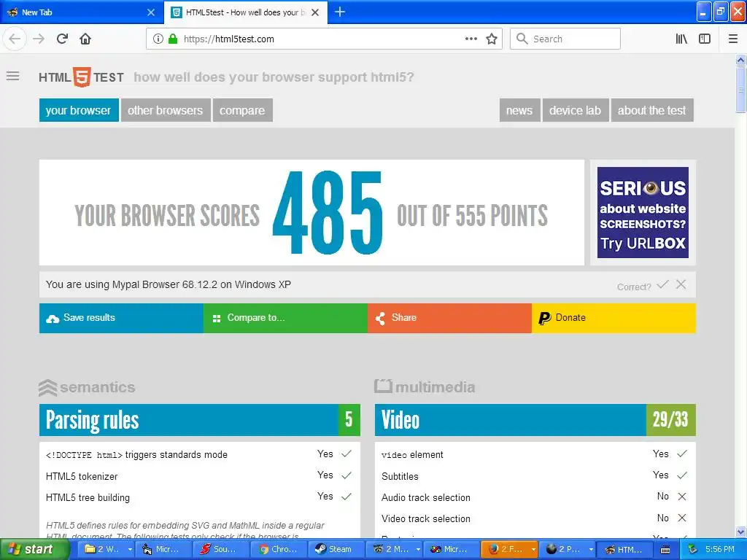Image resolution: width=747 pixels, height=560 pixels.
Task: Open 'about the test' page
Action: click(652, 110)
